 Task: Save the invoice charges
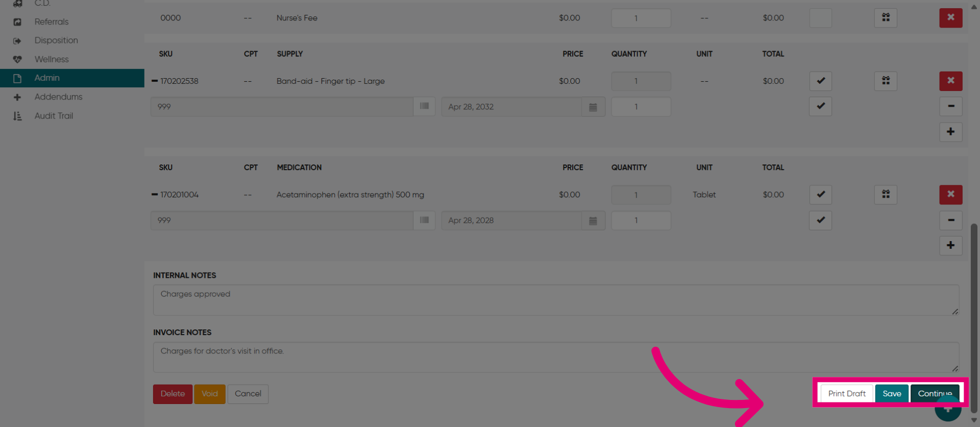coord(892,393)
